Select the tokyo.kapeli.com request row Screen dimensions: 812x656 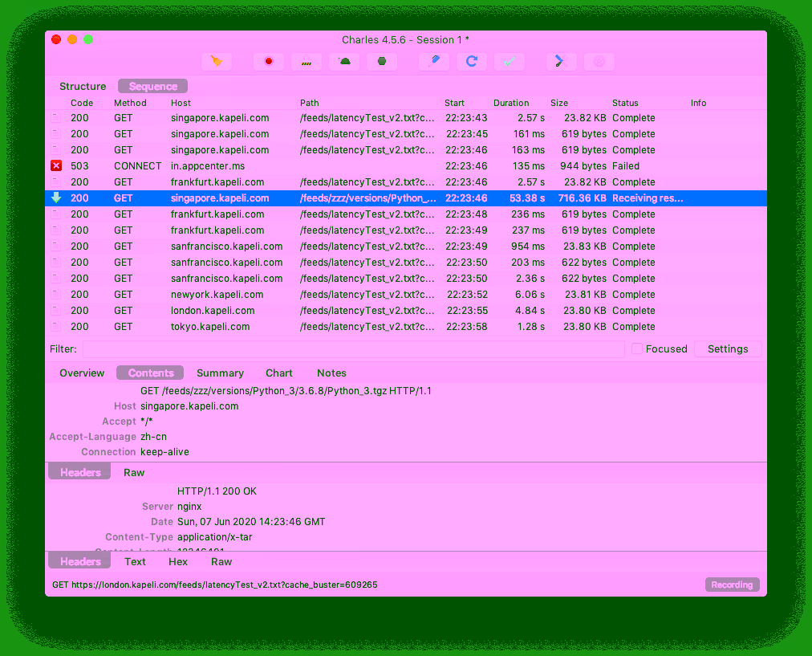tap(406, 327)
